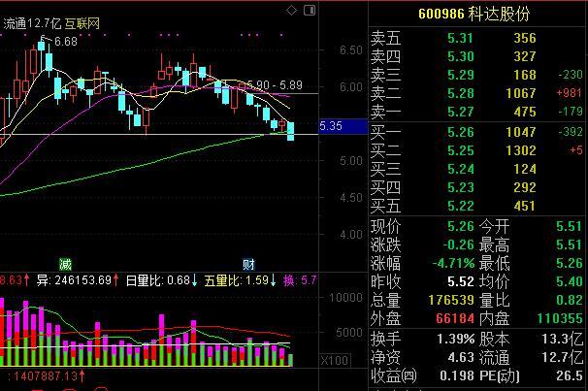Click the 股本 value 13.3亿

pos(563,340)
